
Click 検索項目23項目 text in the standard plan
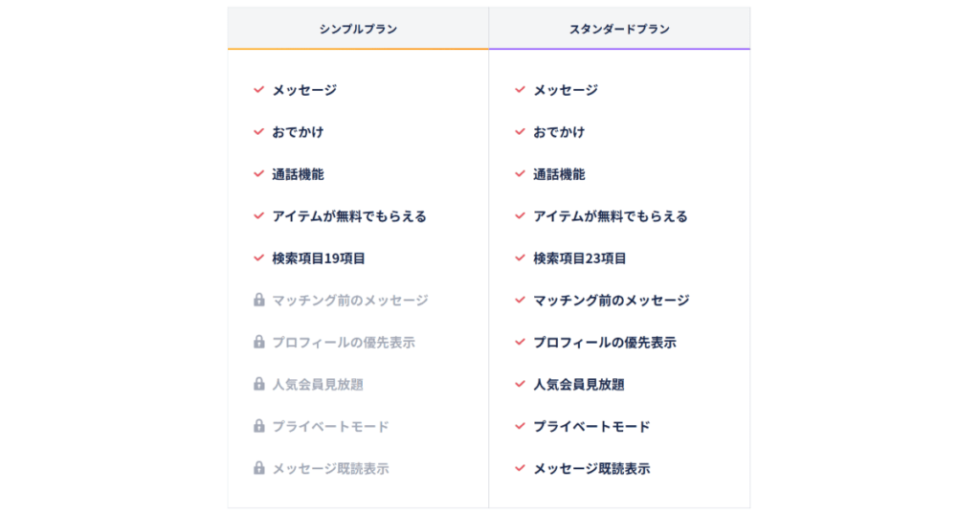coord(579,258)
